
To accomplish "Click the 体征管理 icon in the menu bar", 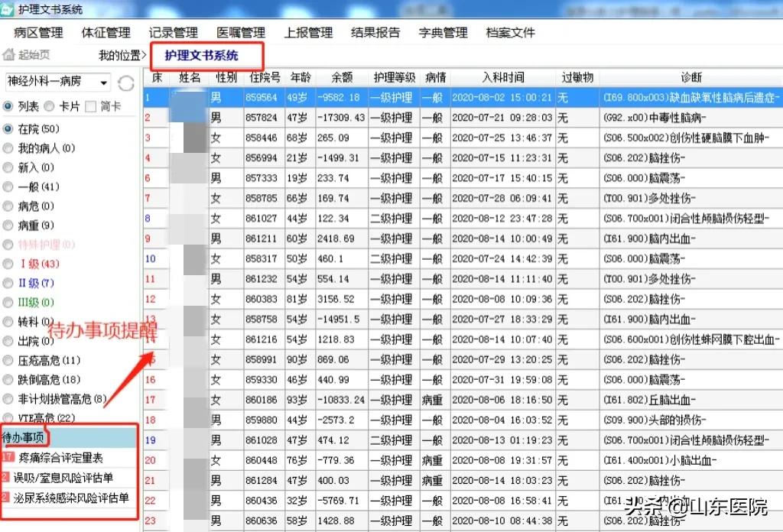I will 106,33.
